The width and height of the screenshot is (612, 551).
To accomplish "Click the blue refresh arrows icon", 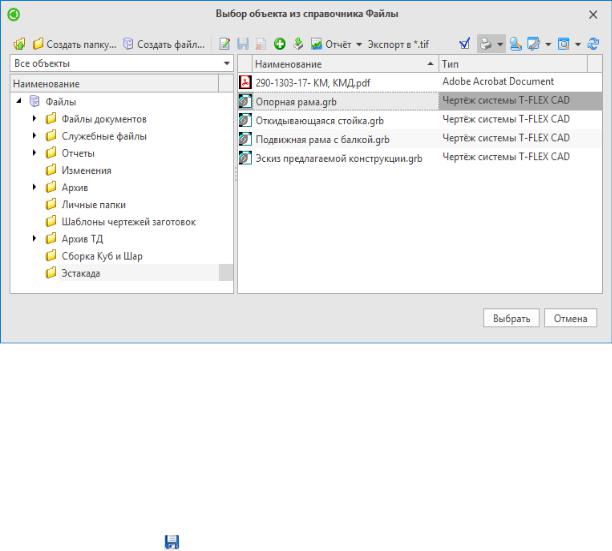I will click(593, 44).
